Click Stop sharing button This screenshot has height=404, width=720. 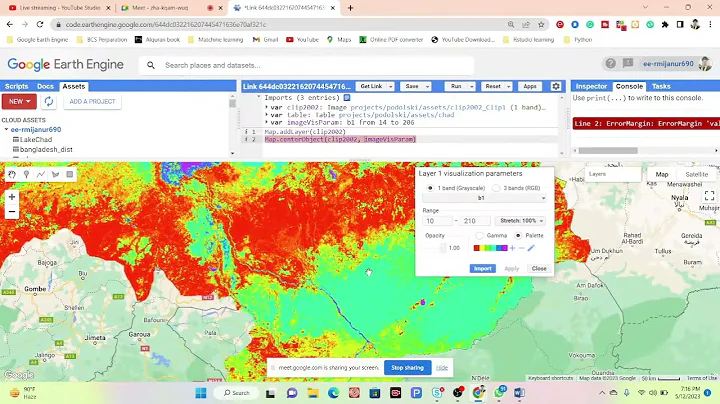click(x=407, y=368)
